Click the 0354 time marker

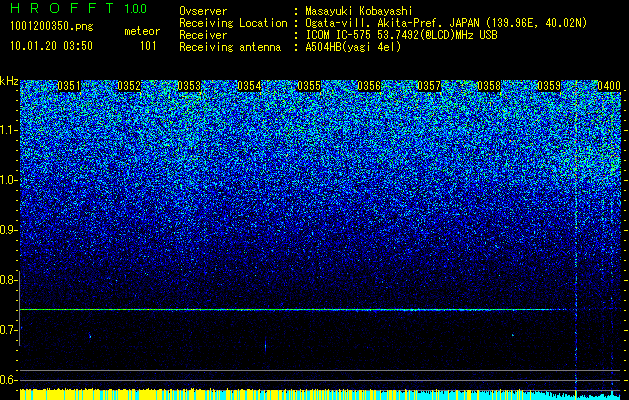pos(249,86)
